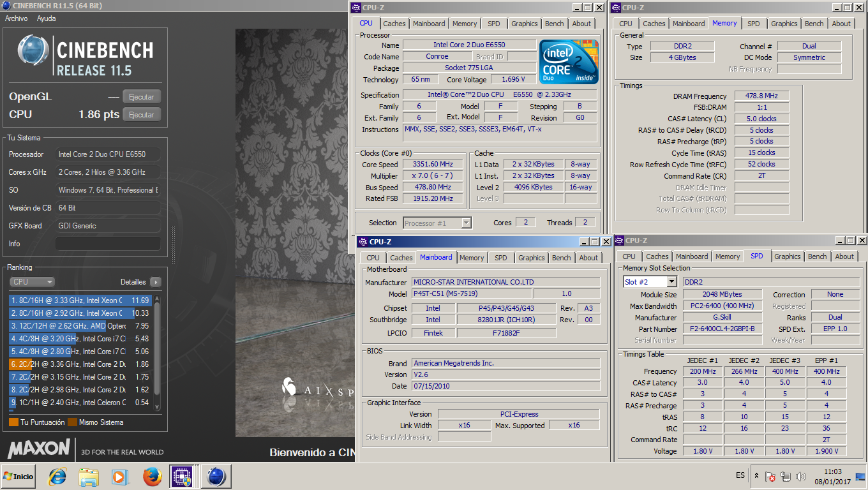
Task: Run OpenGL test with Ejecutar button
Action: pos(141,97)
